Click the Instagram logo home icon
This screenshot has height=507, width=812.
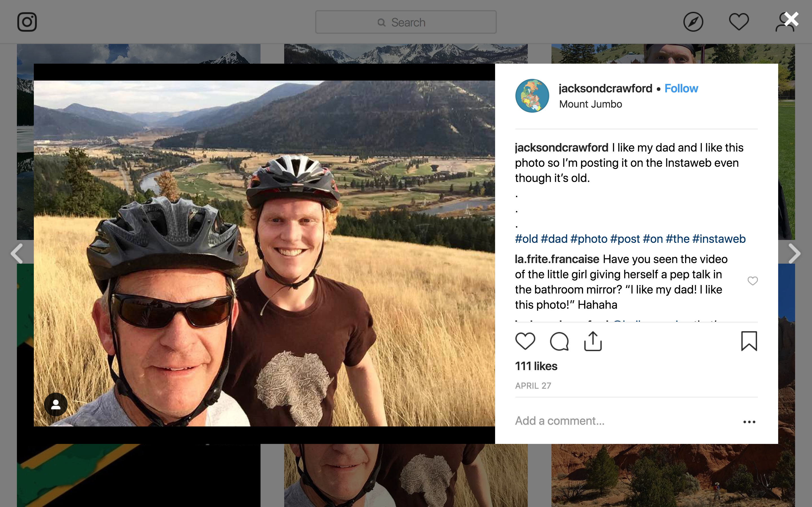[x=27, y=22]
